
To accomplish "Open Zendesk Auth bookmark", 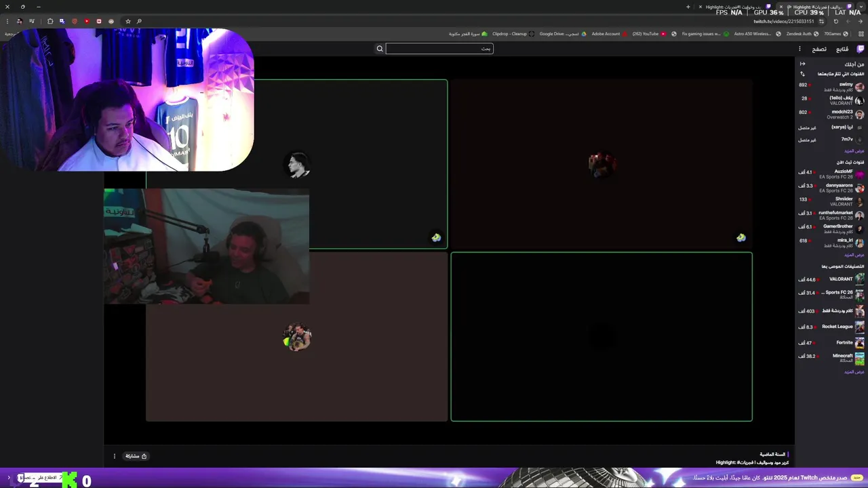I will 802,33.
